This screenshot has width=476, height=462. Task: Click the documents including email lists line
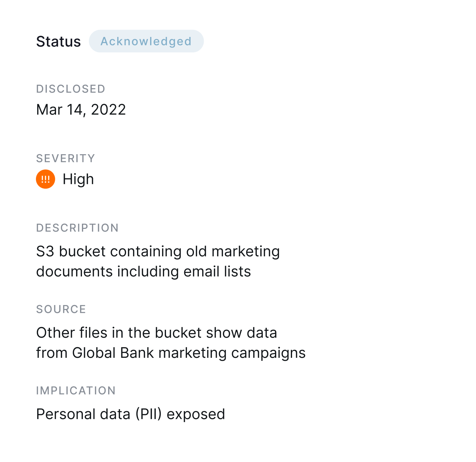(143, 272)
